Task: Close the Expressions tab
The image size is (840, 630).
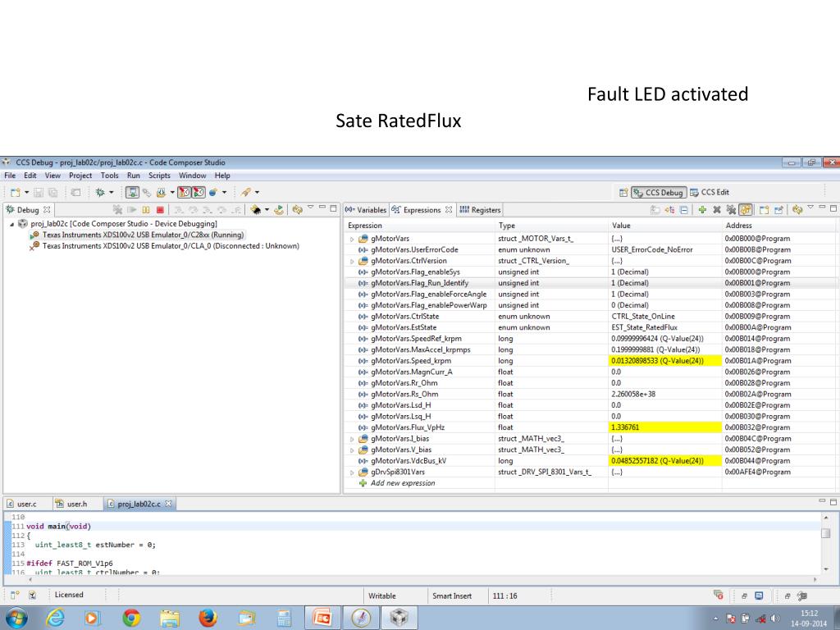Action: [x=449, y=209]
